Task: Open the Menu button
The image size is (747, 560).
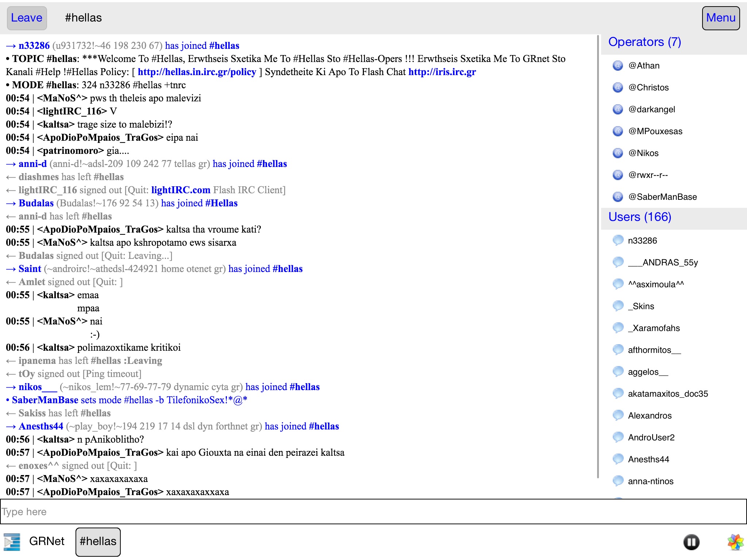Action: [721, 18]
